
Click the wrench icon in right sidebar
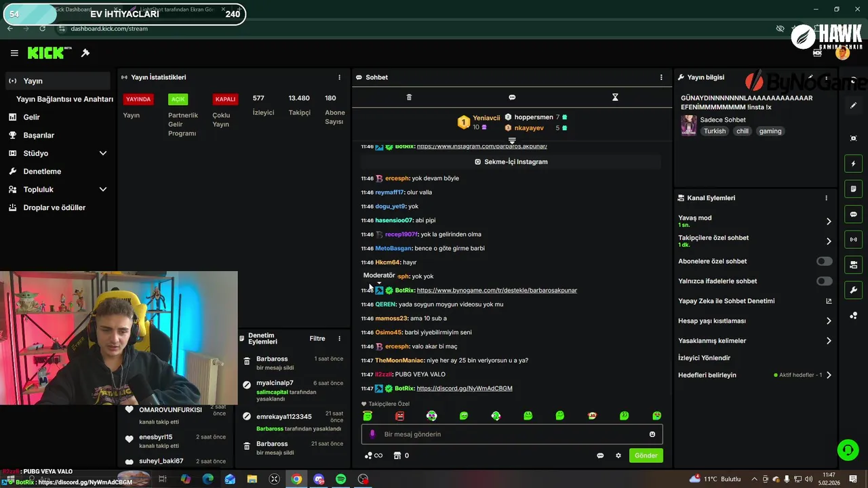point(854,290)
